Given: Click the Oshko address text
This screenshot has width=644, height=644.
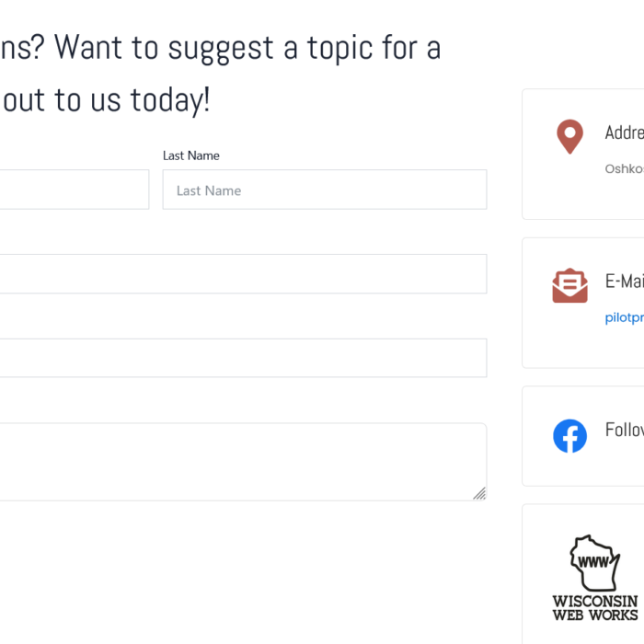Looking at the screenshot, I should coord(625,168).
